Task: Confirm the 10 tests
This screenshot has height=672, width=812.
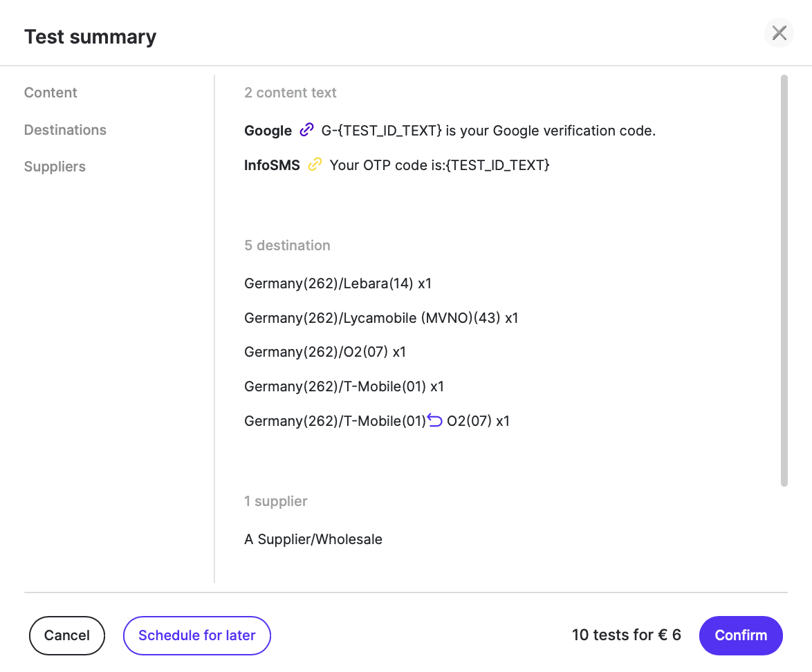Action: (741, 635)
